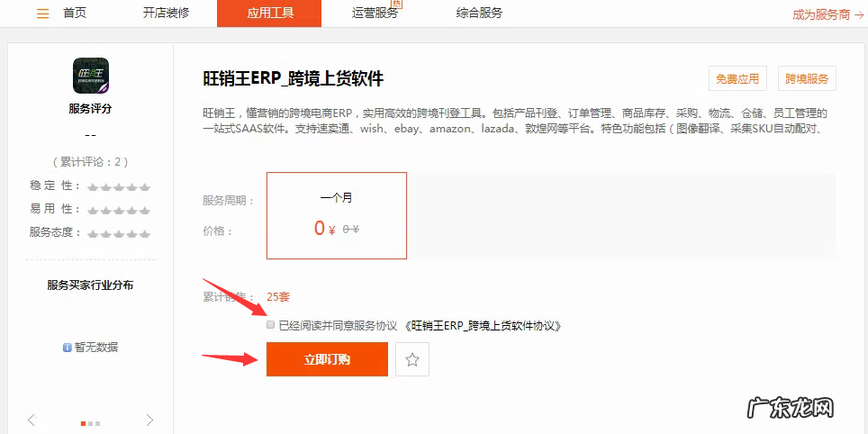Click the 累计评论：2 text
This screenshot has height=434, width=868.
(91, 162)
